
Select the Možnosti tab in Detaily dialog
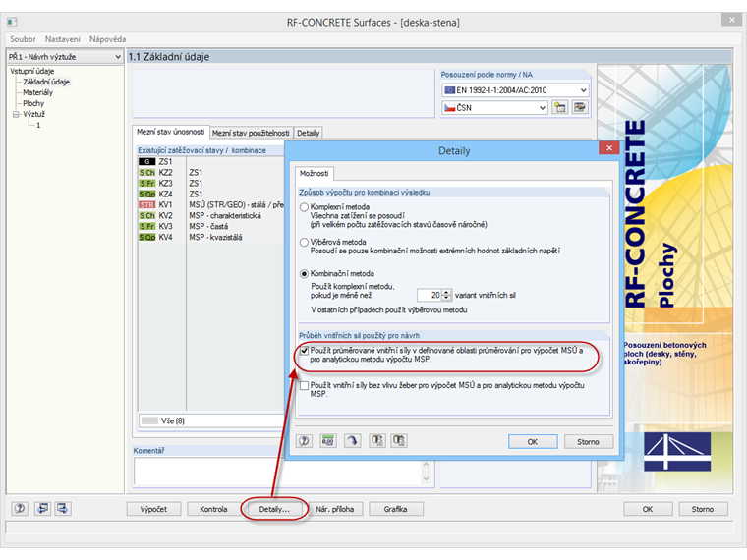tap(314, 173)
